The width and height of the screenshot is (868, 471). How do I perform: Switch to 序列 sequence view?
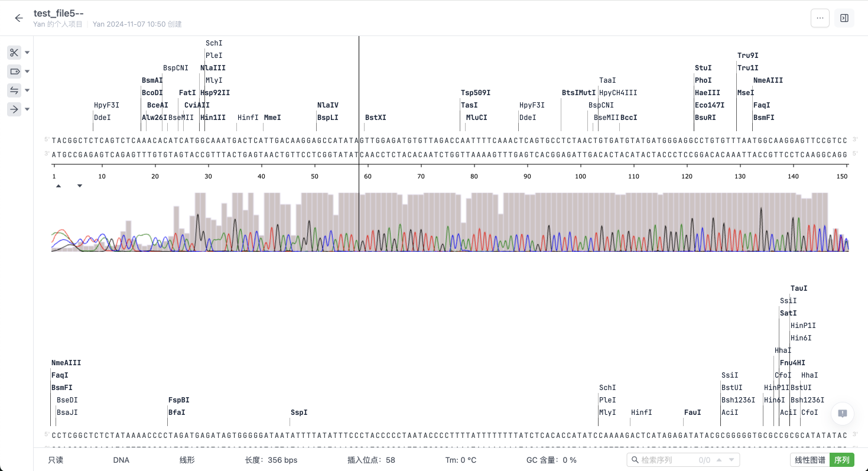pyautogui.click(x=842, y=460)
